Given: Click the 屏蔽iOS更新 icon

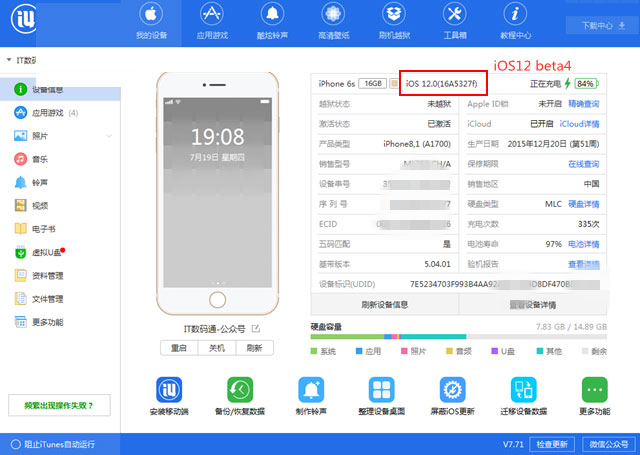Looking at the screenshot, I should [453, 390].
